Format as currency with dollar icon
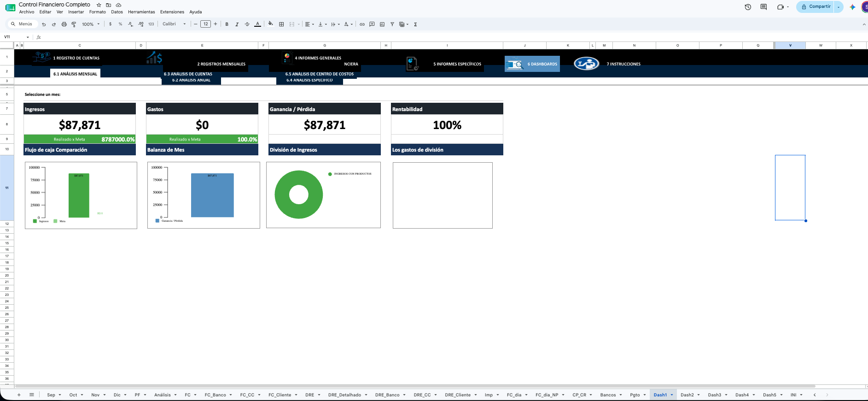Viewport: 868px width, 401px height. click(111, 24)
